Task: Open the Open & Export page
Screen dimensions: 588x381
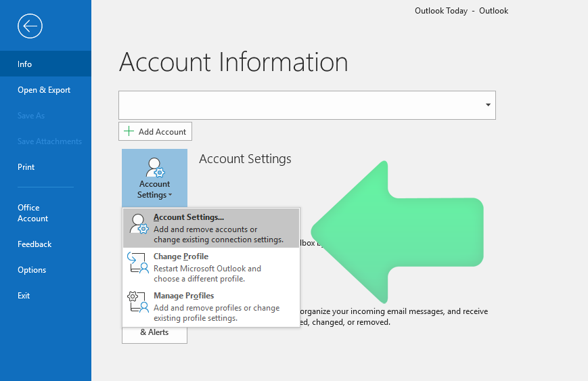Action: [45, 89]
